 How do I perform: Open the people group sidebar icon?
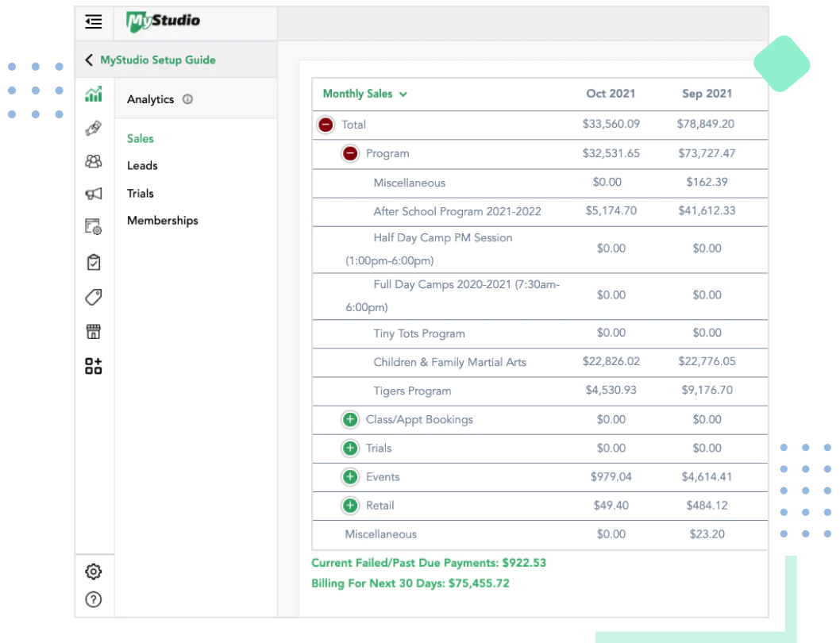[93, 161]
